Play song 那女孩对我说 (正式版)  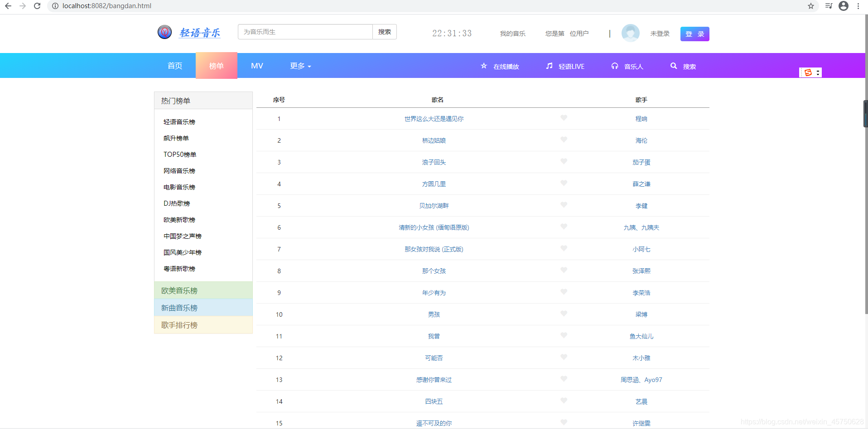434,249
